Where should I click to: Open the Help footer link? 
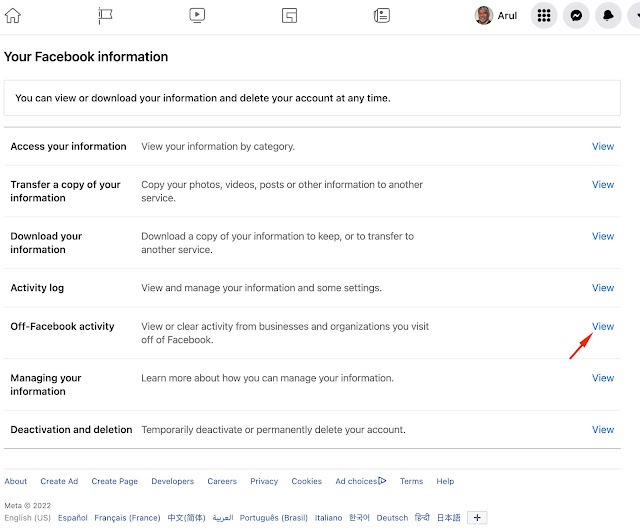pos(445,481)
